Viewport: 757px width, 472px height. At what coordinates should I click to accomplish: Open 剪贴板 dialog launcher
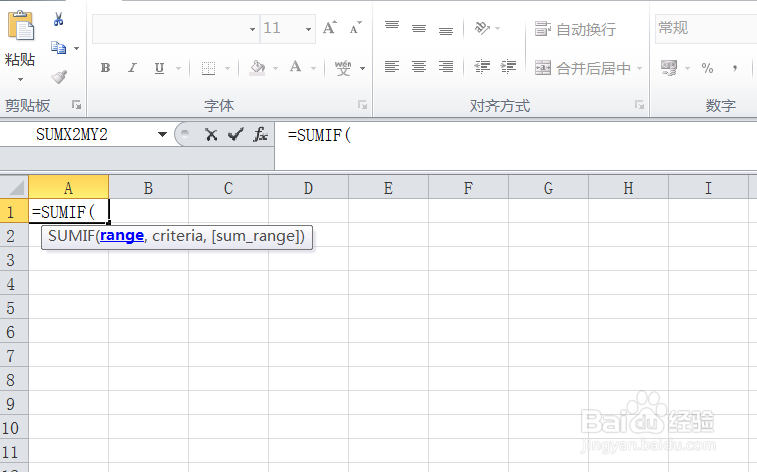point(76,104)
